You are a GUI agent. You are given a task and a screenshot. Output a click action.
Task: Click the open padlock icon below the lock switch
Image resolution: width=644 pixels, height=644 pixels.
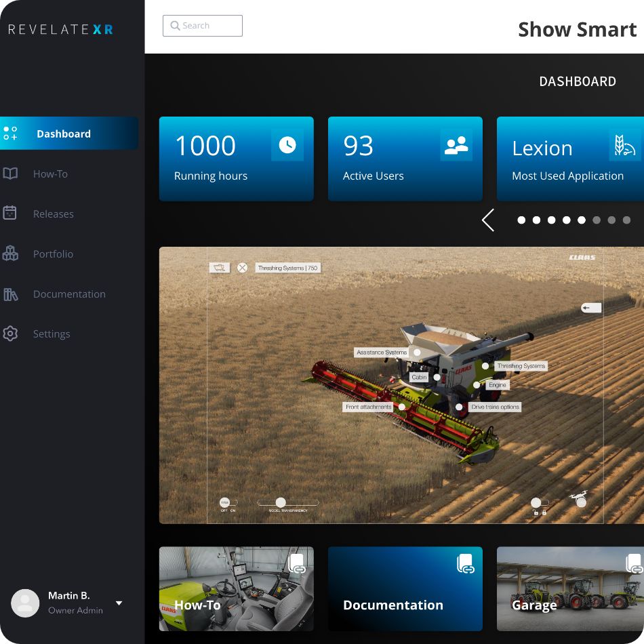coord(536,512)
